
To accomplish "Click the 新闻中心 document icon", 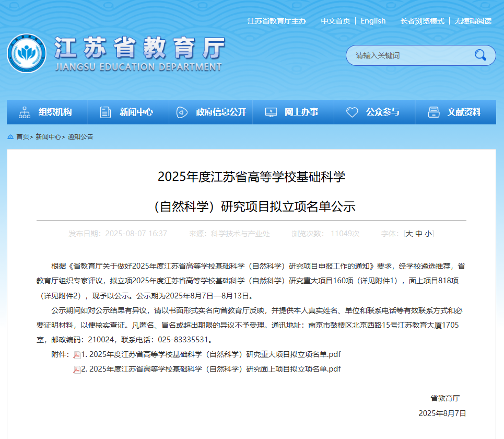I will coord(106,112).
